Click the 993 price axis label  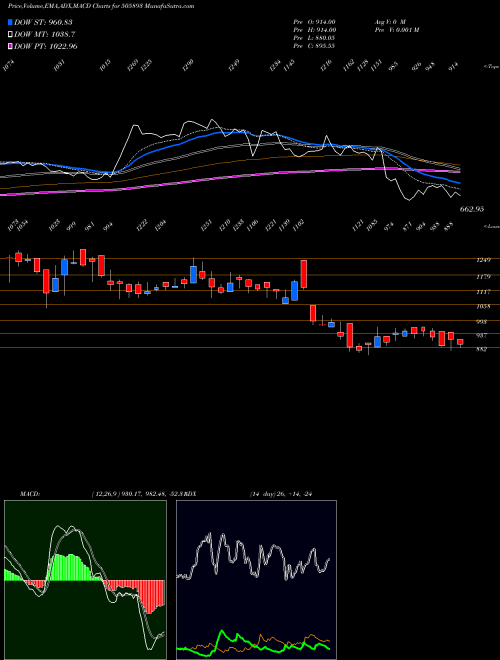(x=482, y=322)
